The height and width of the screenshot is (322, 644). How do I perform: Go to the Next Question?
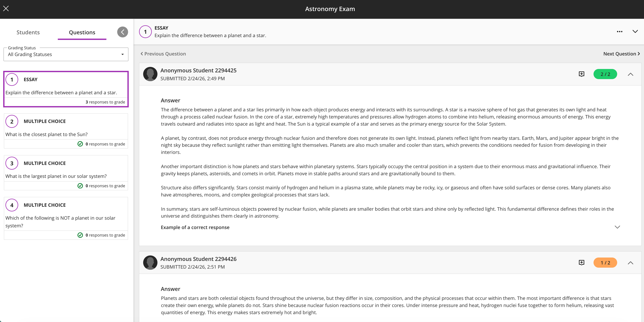click(621, 54)
